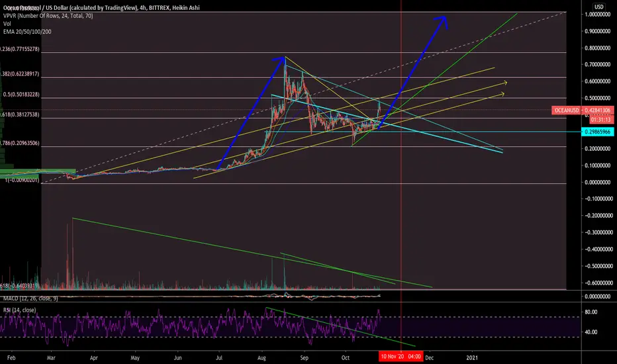Screen dimensions: 617x364
Task: Click the OCEANUSD 0.42841306 price label
Action: [x=583, y=110]
